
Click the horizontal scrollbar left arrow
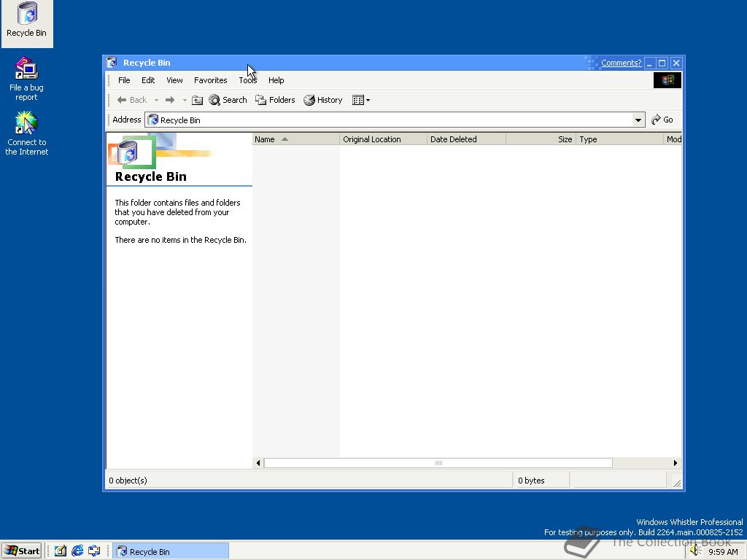pyautogui.click(x=258, y=463)
